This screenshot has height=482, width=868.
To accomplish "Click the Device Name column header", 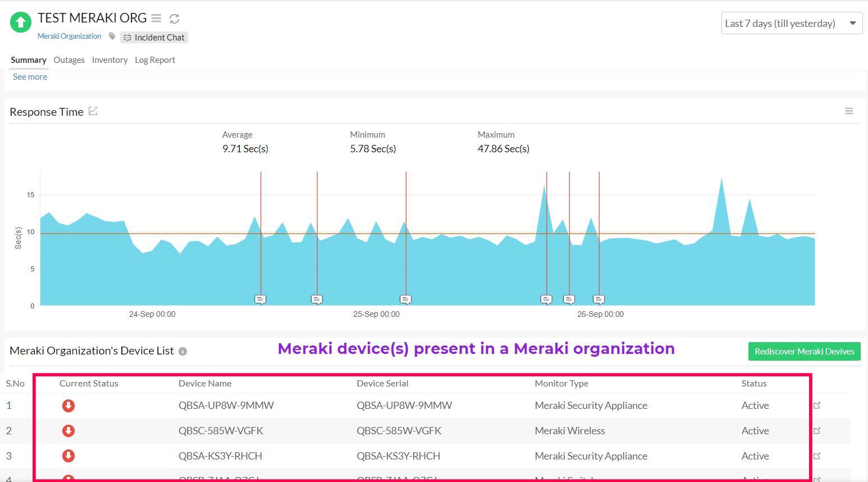I will 205,384.
